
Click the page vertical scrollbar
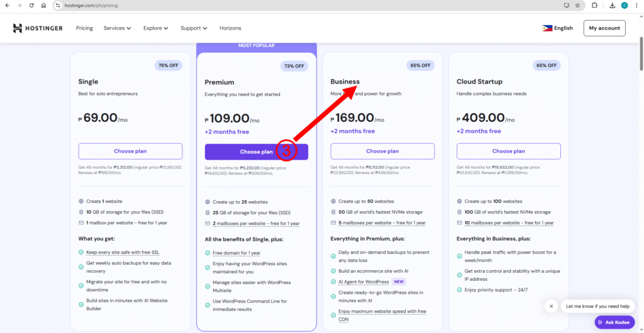pos(641,53)
